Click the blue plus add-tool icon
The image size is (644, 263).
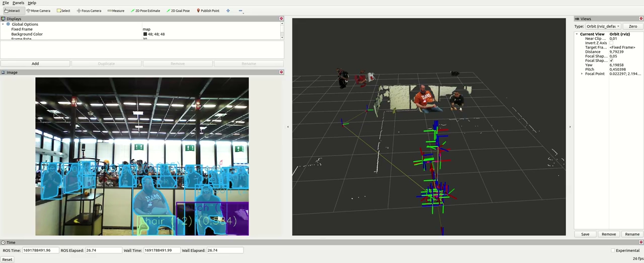coord(228,11)
